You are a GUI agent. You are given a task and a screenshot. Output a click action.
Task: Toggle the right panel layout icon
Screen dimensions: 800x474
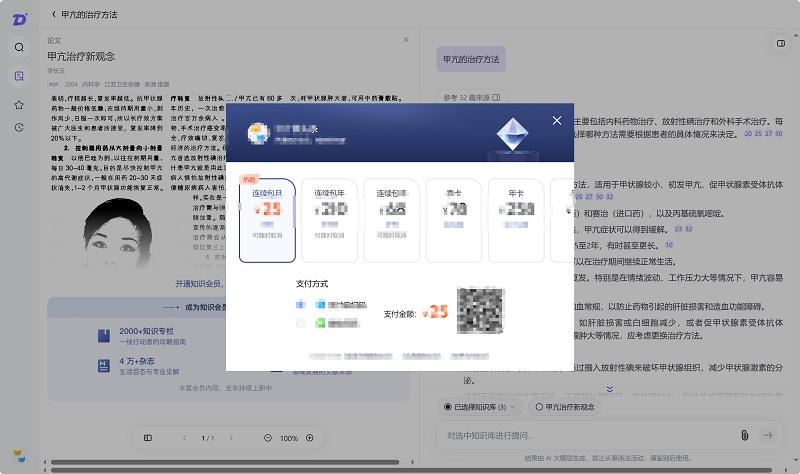pos(781,43)
